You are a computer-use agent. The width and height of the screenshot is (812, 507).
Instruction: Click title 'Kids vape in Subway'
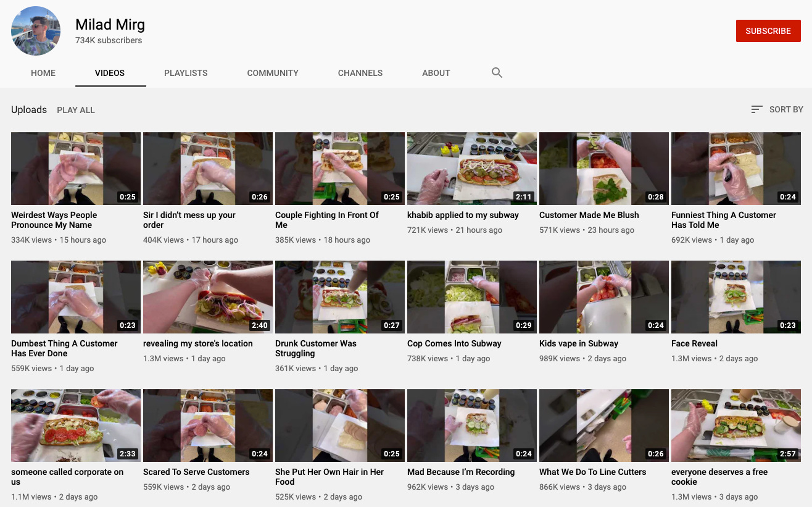point(579,343)
